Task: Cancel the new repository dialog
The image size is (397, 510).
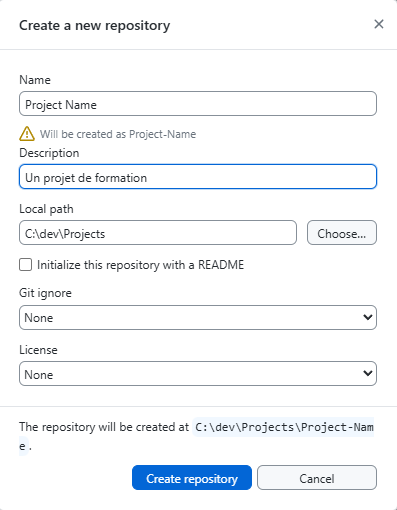Action: coord(317,478)
